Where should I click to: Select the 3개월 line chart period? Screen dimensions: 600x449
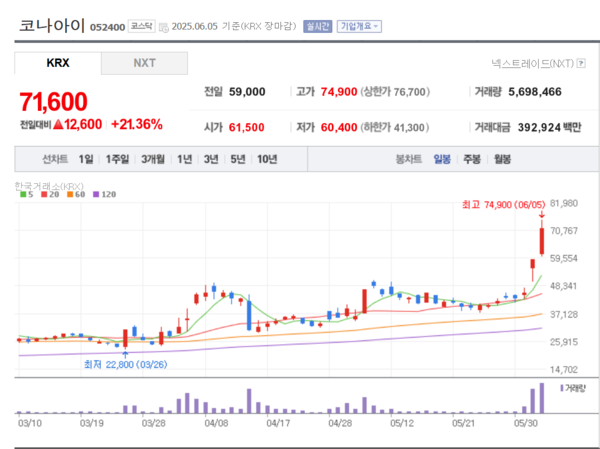coord(153,159)
